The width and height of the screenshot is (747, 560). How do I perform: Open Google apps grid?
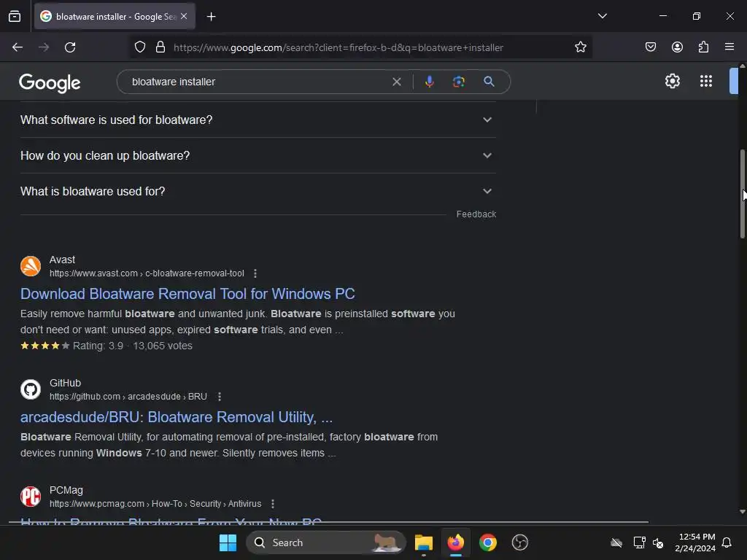[706, 81]
